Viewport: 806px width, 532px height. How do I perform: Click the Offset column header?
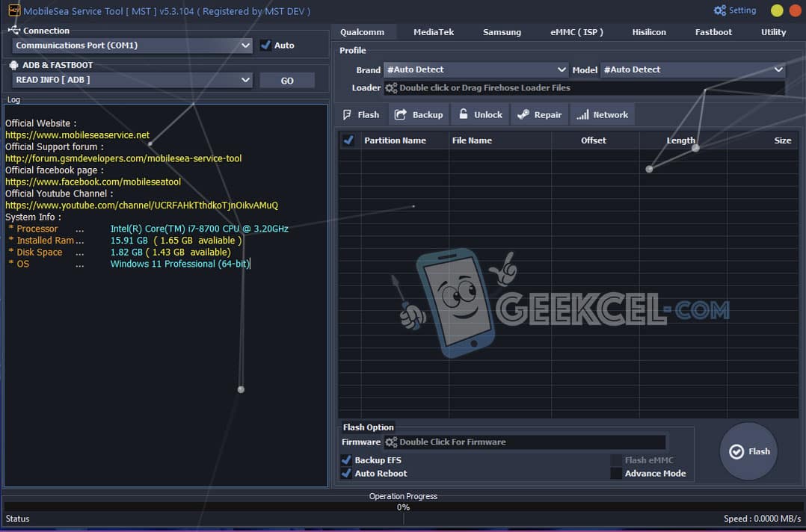click(594, 140)
